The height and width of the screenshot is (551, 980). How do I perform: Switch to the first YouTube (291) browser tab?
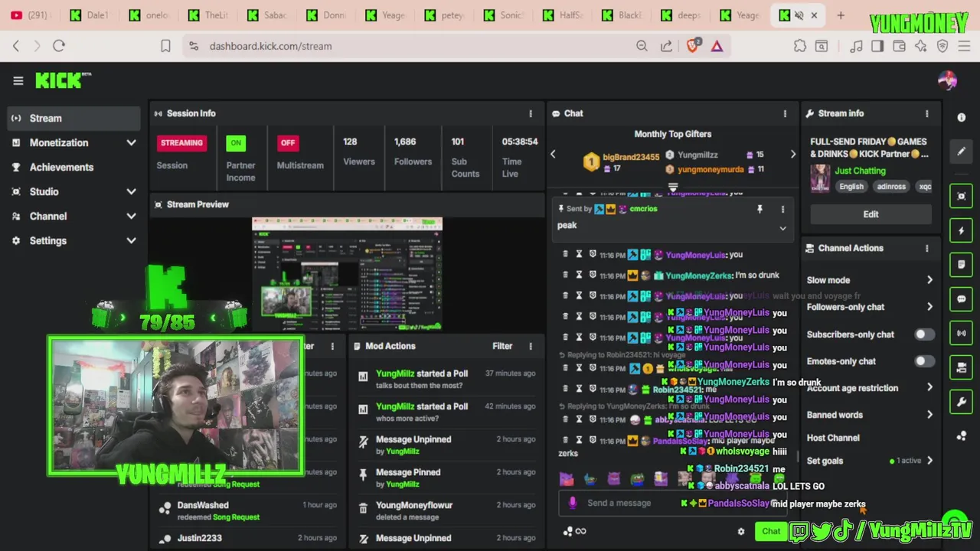[30, 15]
